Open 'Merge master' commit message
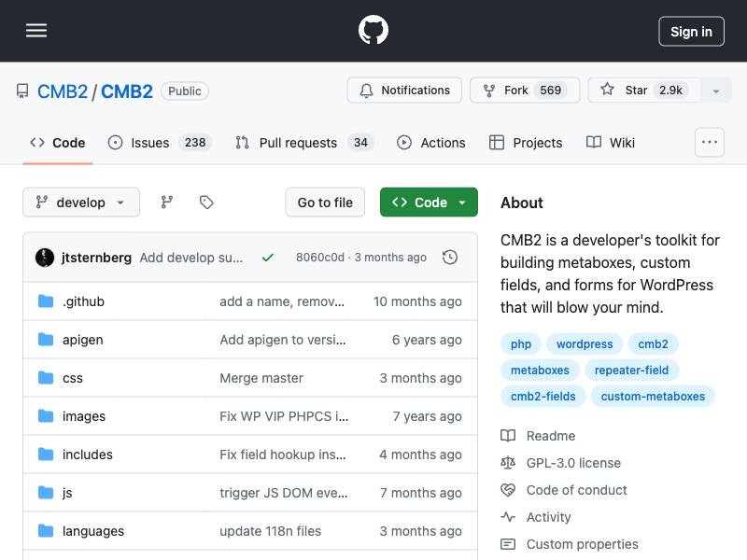 click(261, 378)
